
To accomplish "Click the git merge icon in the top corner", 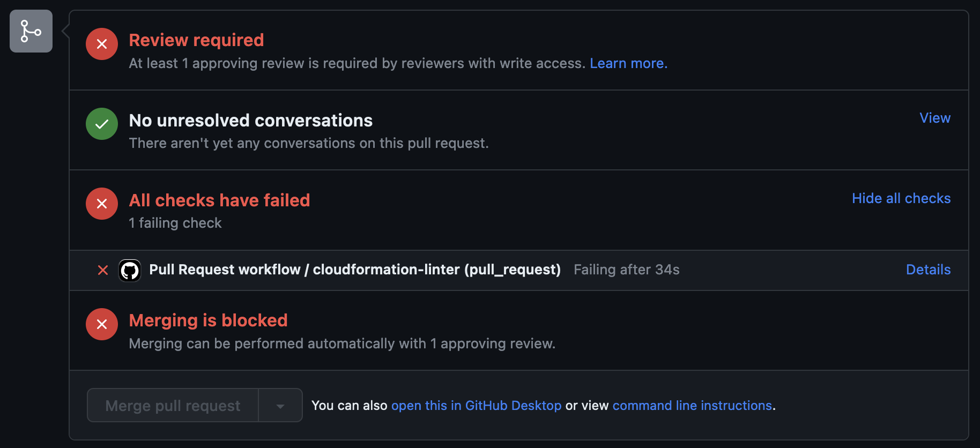I will coord(31,31).
